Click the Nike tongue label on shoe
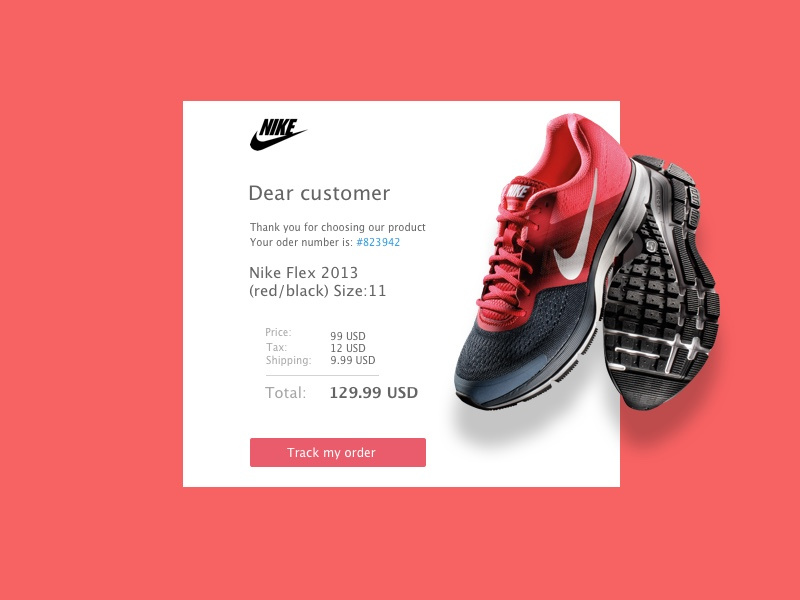This screenshot has width=800, height=600. (x=518, y=192)
